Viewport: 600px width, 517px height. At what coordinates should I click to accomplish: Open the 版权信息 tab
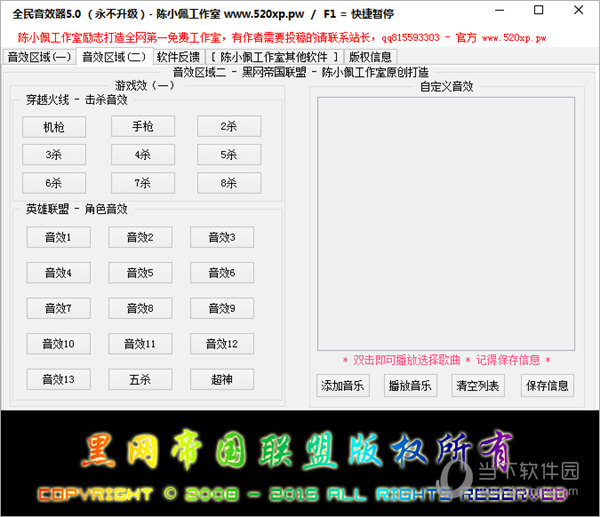point(370,57)
